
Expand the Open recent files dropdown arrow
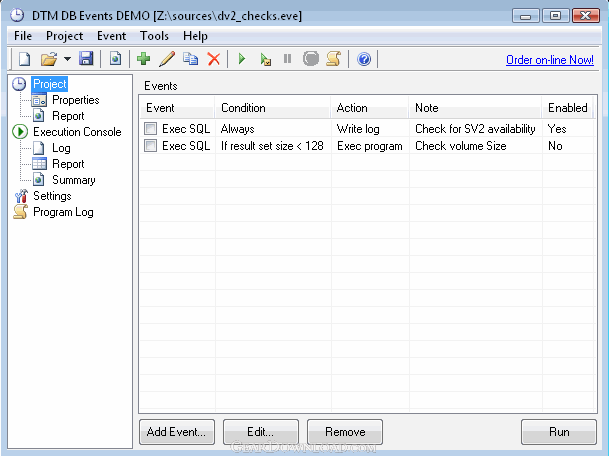point(67,59)
